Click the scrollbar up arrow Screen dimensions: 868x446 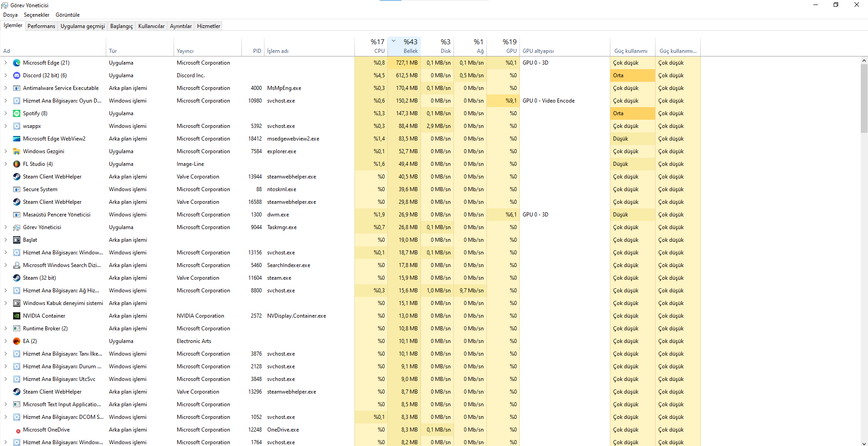point(864,61)
